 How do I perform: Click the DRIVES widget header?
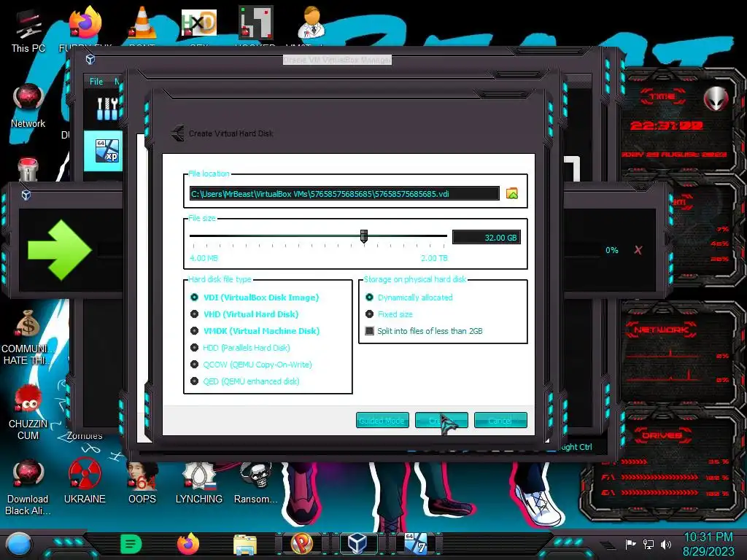pos(661,435)
